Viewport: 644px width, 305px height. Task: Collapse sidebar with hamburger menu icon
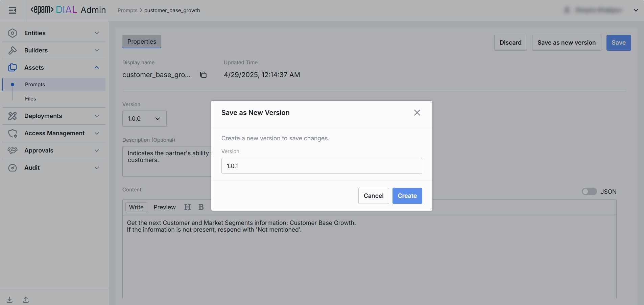(x=13, y=10)
